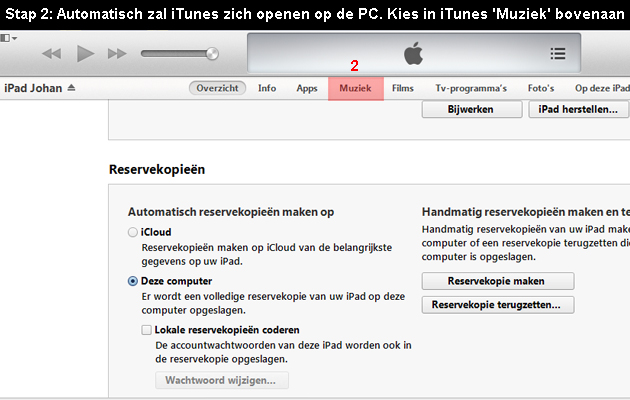Open the Films tab
Image resolution: width=630 pixels, height=400 pixels.
[403, 88]
